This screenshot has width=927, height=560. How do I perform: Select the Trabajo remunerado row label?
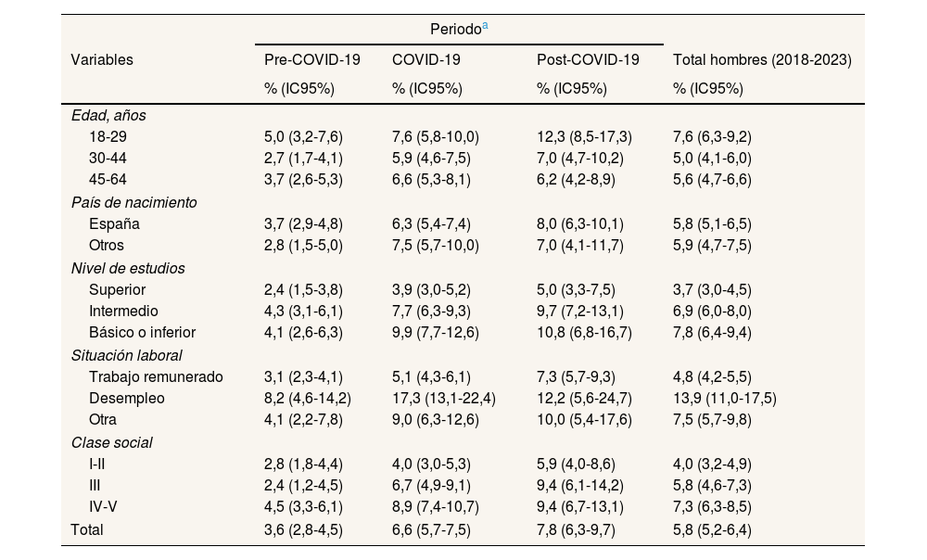(x=156, y=376)
